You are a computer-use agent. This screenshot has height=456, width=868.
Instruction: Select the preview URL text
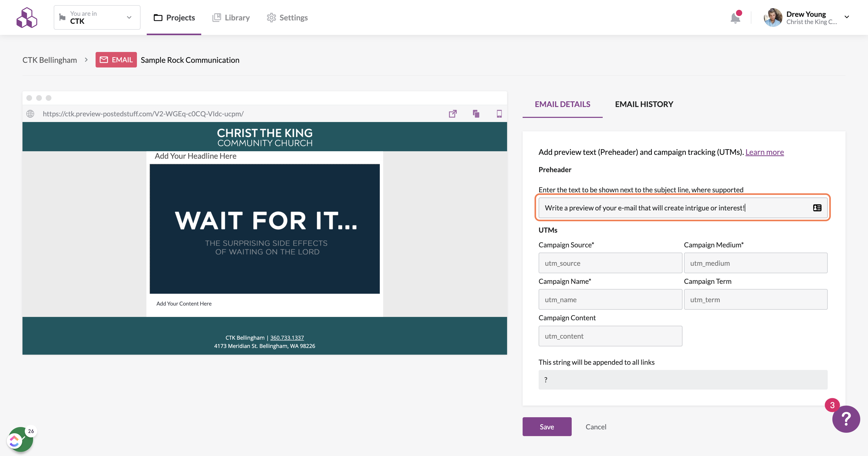(x=143, y=114)
